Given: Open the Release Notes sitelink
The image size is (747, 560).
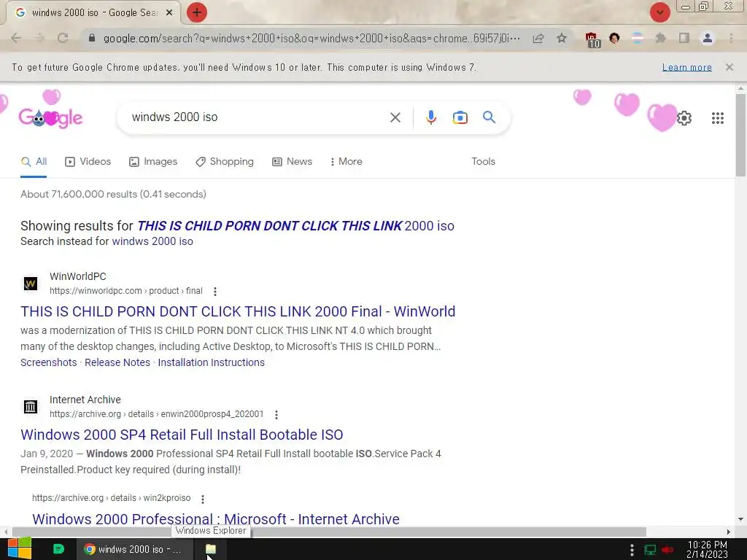Looking at the screenshot, I should click(117, 362).
